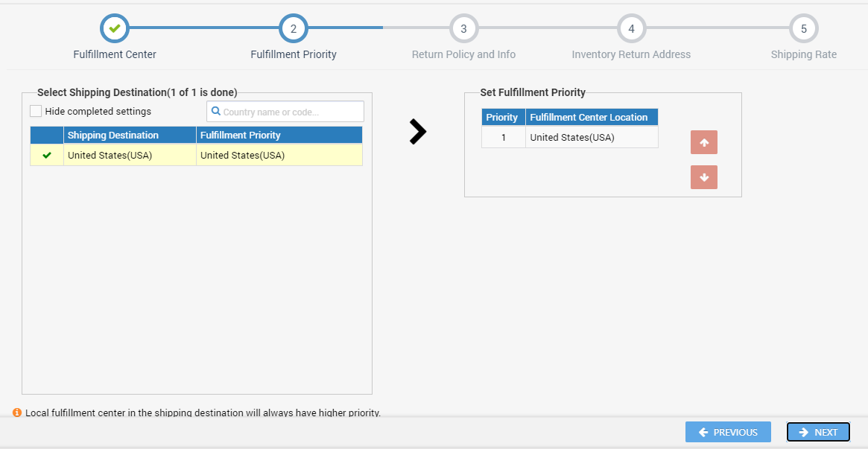The height and width of the screenshot is (449, 868).
Task: Click the large black right chevron arrow
Action: pyautogui.click(x=418, y=132)
